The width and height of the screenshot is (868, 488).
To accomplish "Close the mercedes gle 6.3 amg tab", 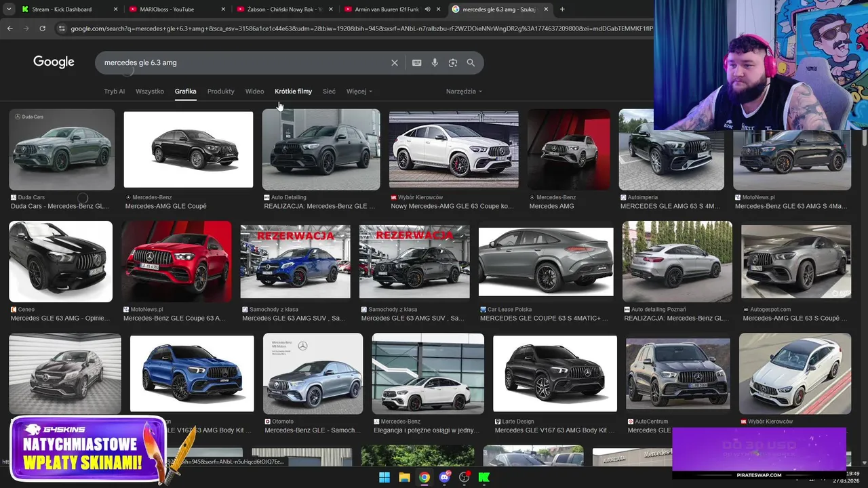I will pos(546,9).
